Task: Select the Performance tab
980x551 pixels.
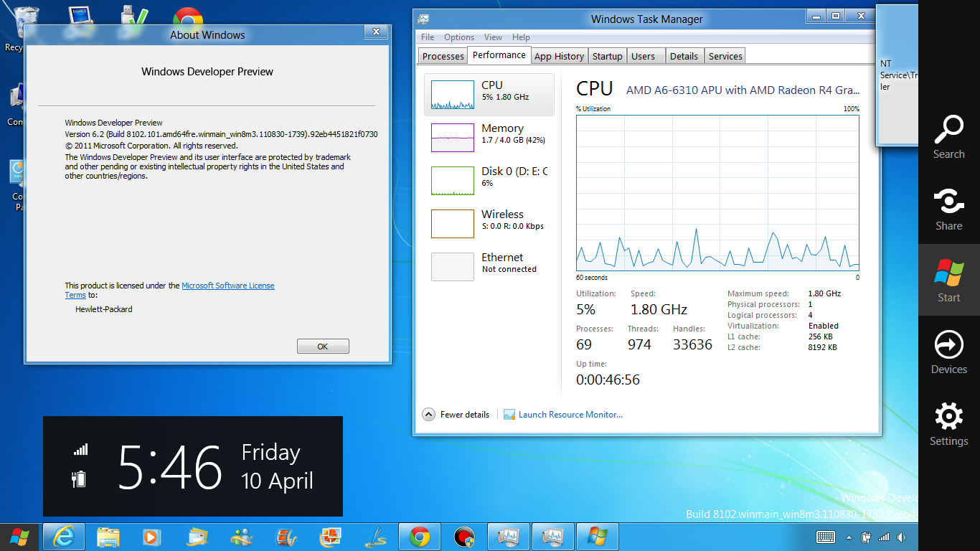Action: point(499,55)
